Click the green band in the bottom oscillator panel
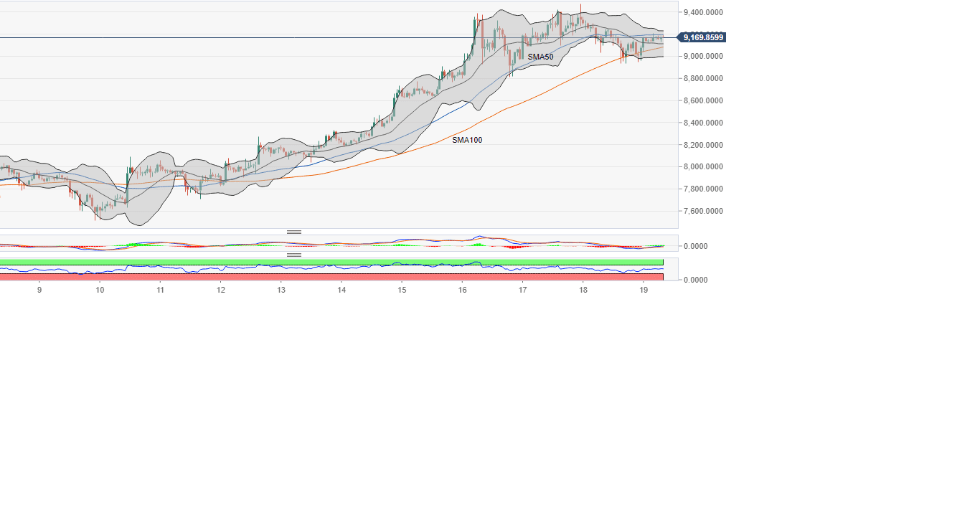This screenshot has width=980, height=510. coord(330,262)
